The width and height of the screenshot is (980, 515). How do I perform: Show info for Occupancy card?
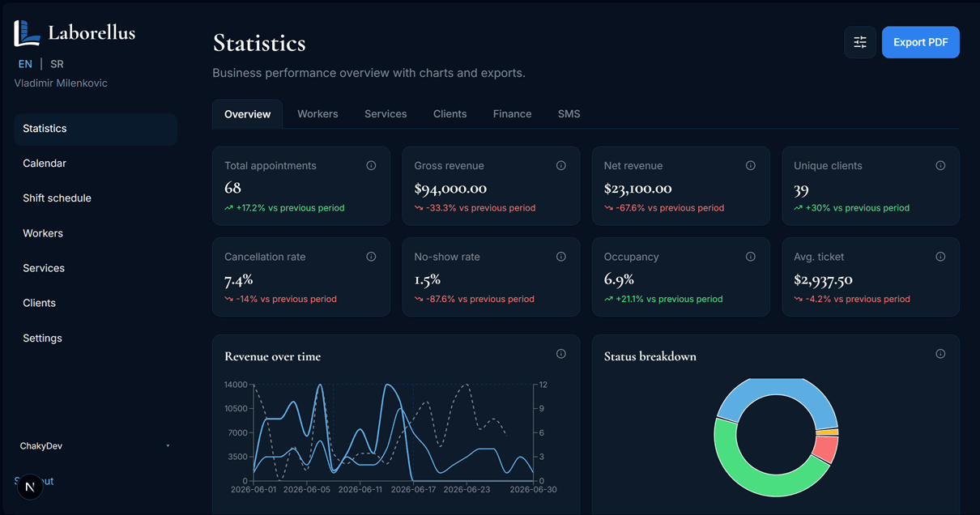click(x=751, y=257)
